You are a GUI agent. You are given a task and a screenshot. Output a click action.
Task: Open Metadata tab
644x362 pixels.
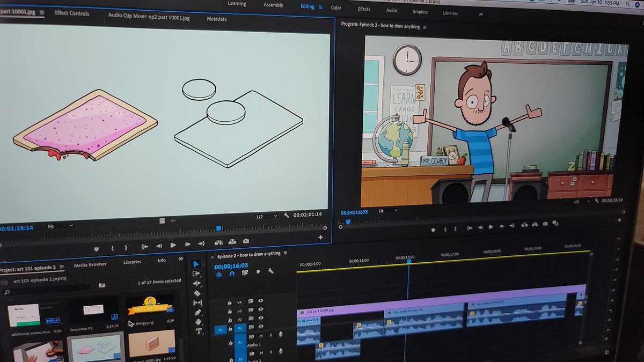pyautogui.click(x=217, y=19)
